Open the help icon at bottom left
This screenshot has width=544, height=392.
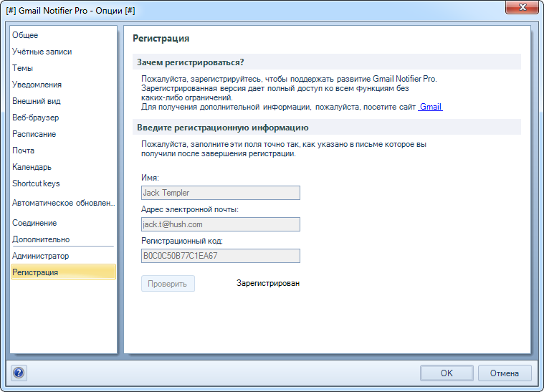click(x=19, y=373)
